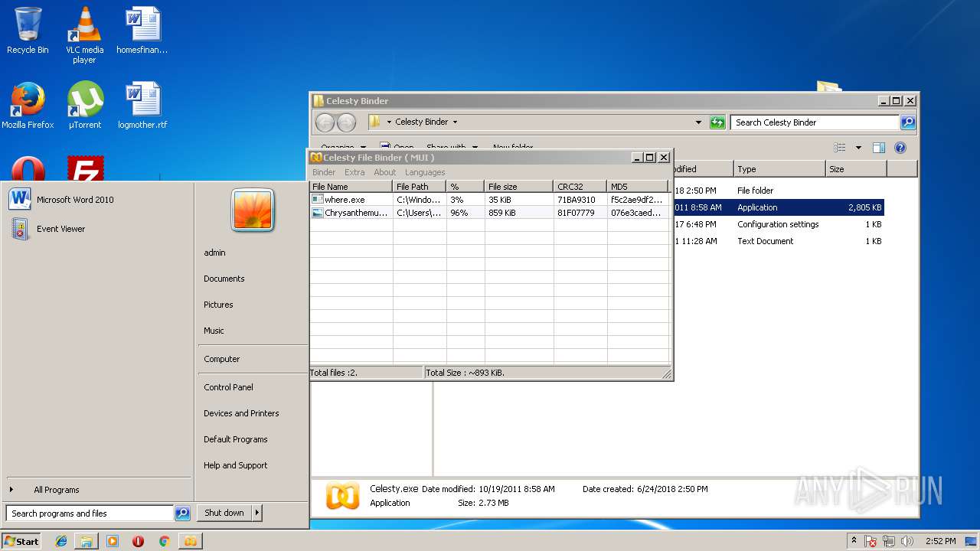Open Computer from Start menu
The height and width of the screenshot is (551, 980).
(222, 359)
